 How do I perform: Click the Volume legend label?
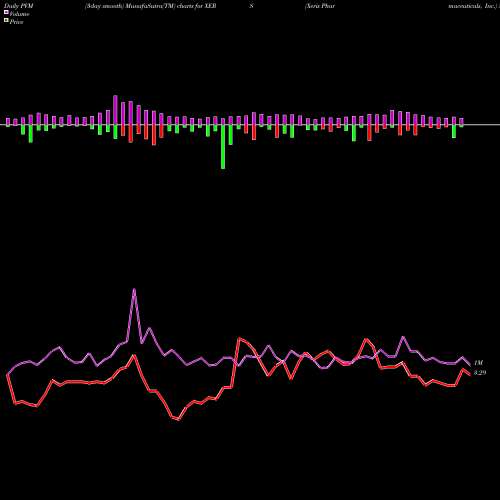pyautogui.click(x=19, y=14)
